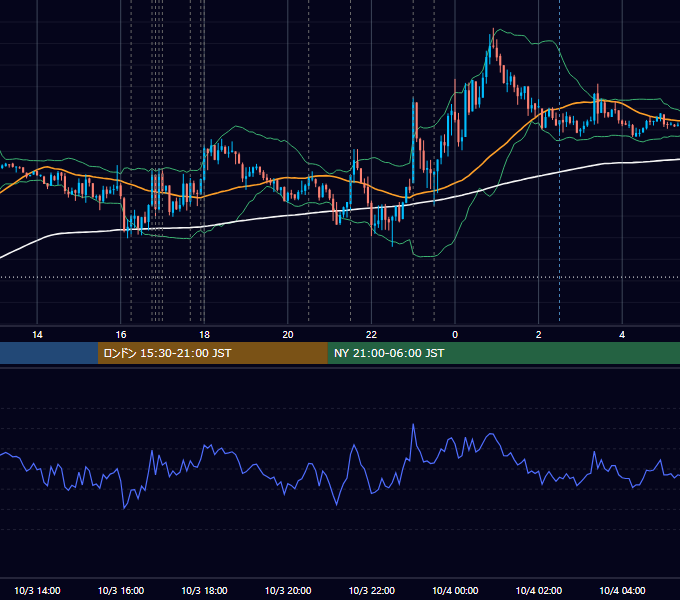Screen dimensions: 680x600
Task: Click the ロンドン 15:30-21:00 JST session bar
Action: tap(212, 353)
